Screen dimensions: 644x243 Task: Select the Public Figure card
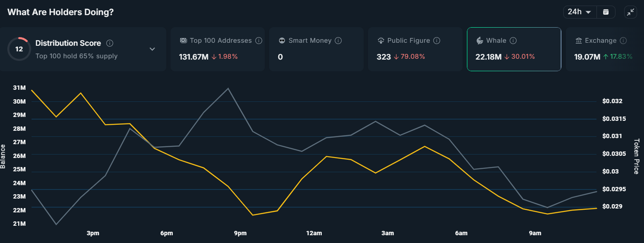coord(415,49)
